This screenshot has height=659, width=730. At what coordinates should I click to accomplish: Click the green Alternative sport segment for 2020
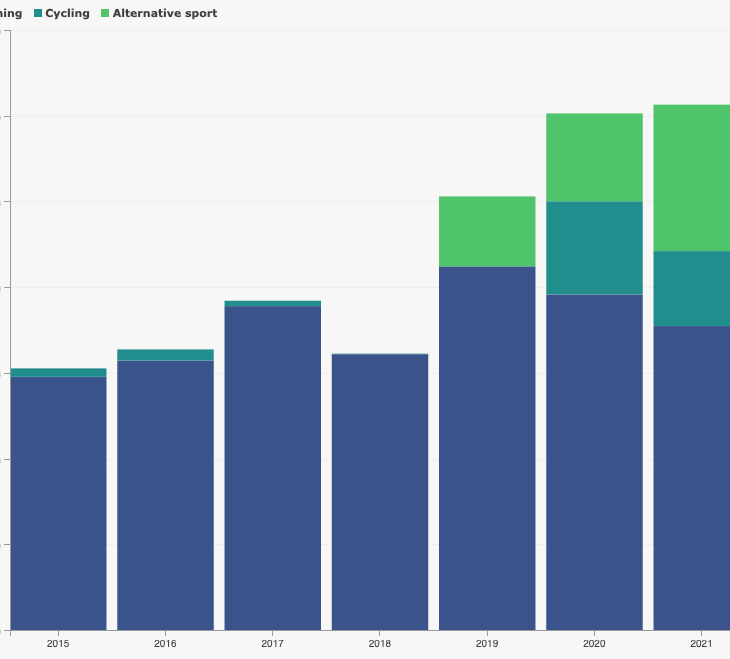tap(594, 157)
